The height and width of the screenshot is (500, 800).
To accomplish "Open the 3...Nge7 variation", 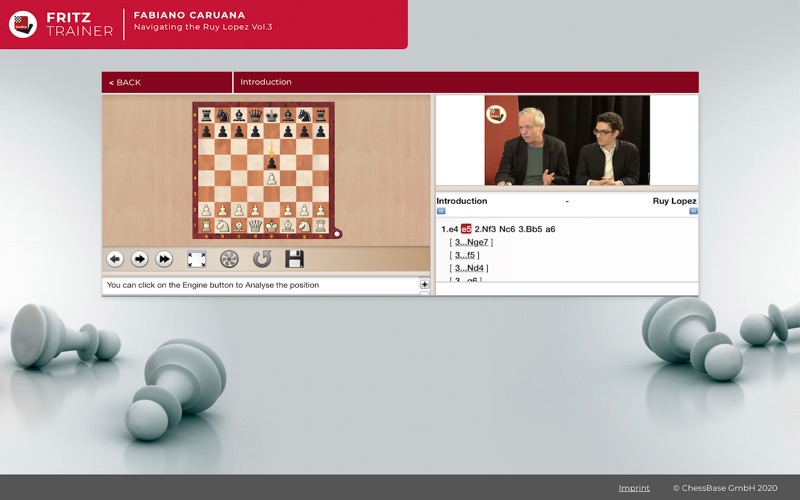I will point(471,242).
